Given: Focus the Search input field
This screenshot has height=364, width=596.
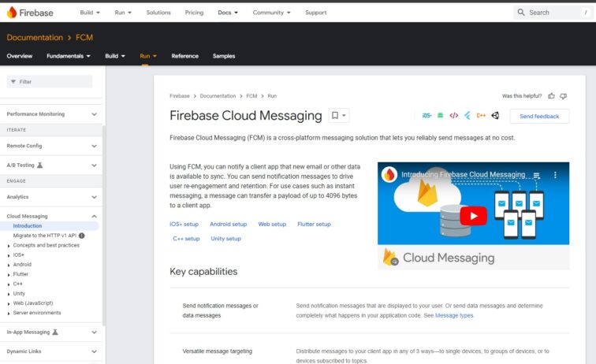Looking at the screenshot, I should pyautogui.click(x=553, y=13).
